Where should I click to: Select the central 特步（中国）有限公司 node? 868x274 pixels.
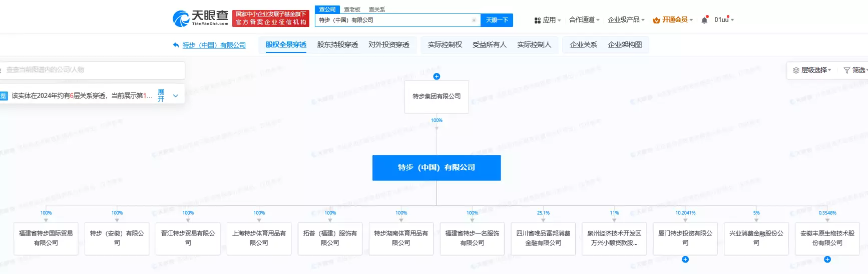click(x=437, y=167)
